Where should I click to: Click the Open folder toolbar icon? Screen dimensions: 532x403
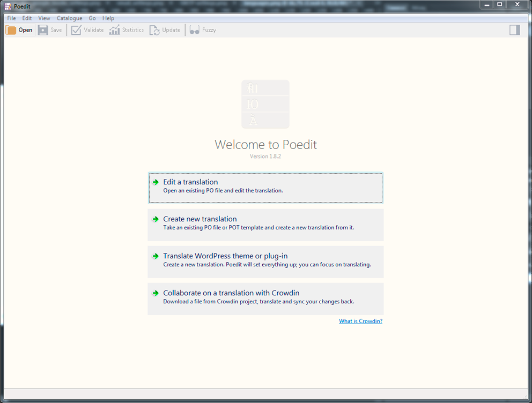[11, 30]
